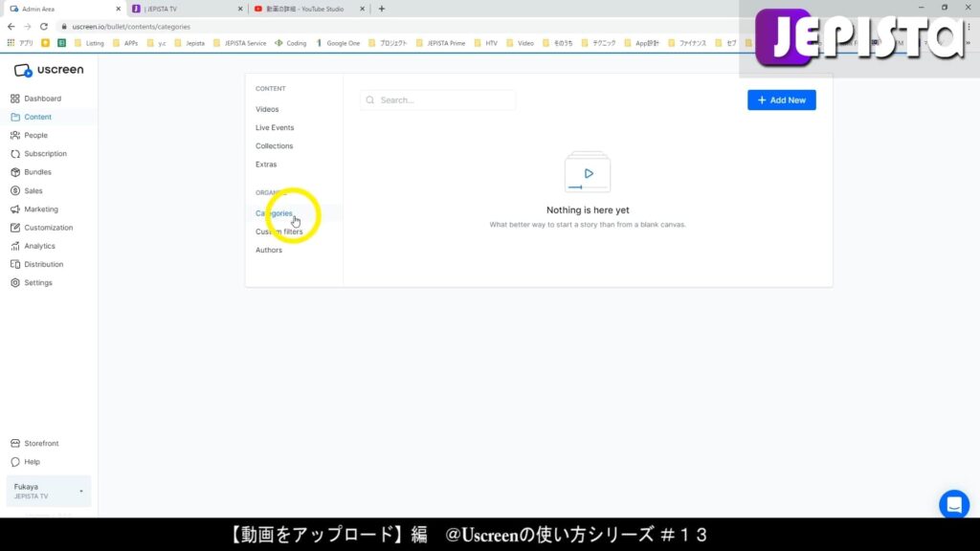Switch to the Admin Area browser tab

[x=62, y=9]
